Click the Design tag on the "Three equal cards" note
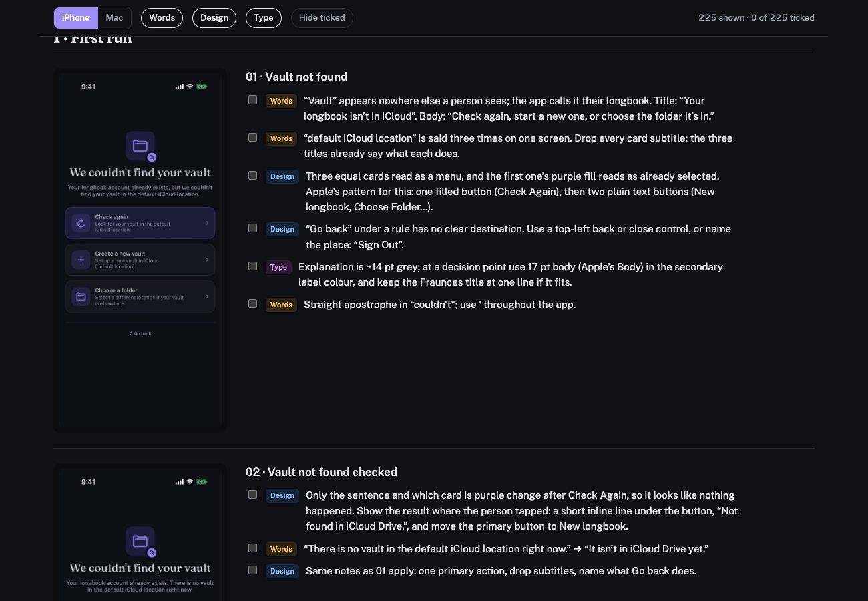Screen dimensions: 868x601 pyautogui.click(x=282, y=177)
